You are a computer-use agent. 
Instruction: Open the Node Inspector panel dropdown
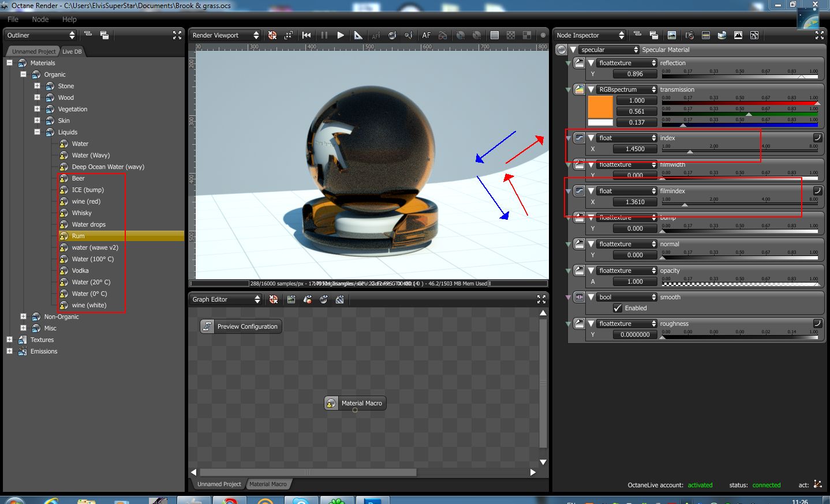pos(590,35)
